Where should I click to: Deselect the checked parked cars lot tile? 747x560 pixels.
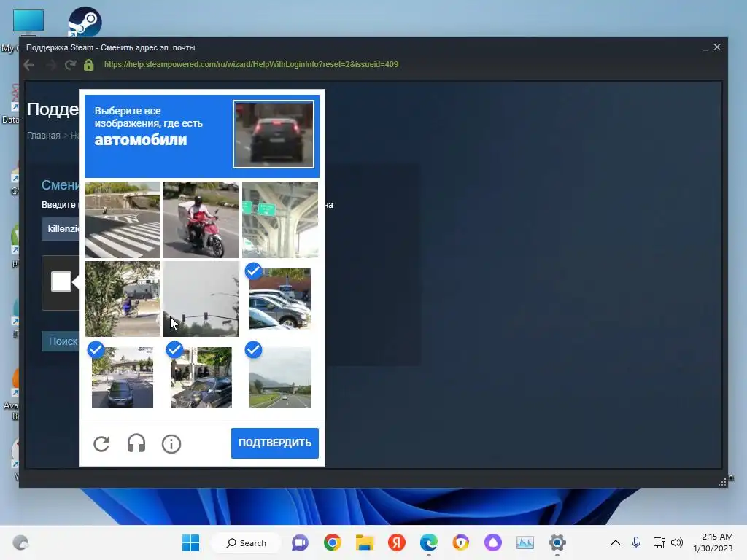pos(280,298)
